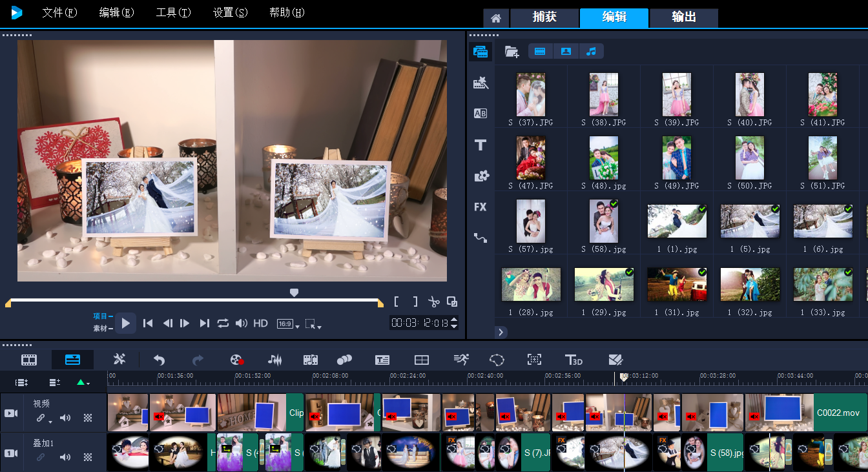Image resolution: width=868 pixels, height=472 pixels.
Task: Open the Record/Capture option
Action: pyautogui.click(x=237, y=360)
